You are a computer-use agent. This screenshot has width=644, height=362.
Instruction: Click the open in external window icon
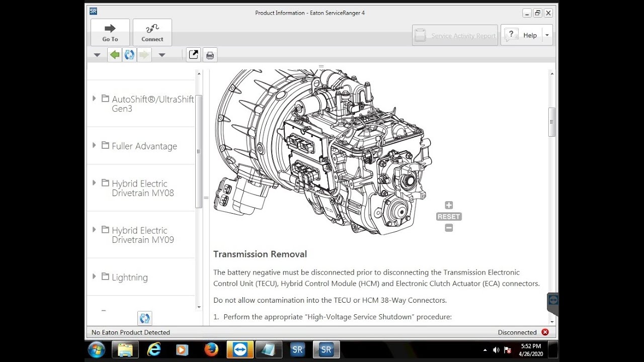pyautogui.click(x=193, y=55)
